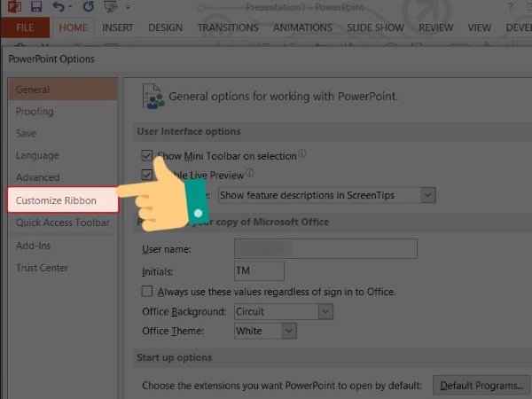Image resolution: width=532 pixels, height=399 pixels.
Task: Open the ScreenTip style dropdown
Action: [428, 194]
